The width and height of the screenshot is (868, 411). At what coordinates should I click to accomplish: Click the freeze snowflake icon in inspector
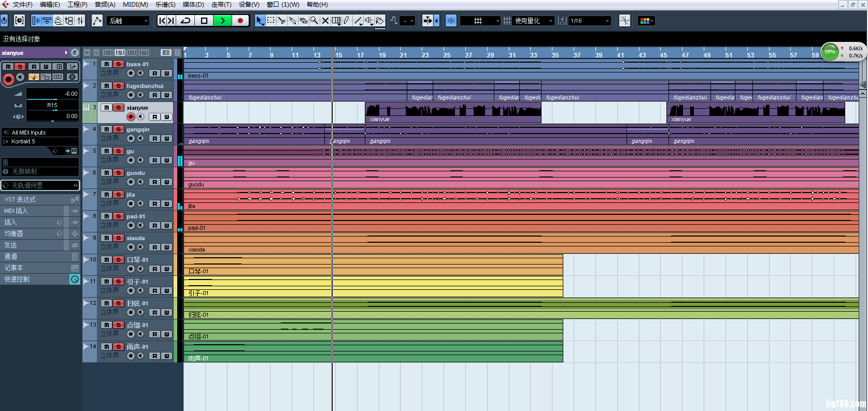pos(72,77)
